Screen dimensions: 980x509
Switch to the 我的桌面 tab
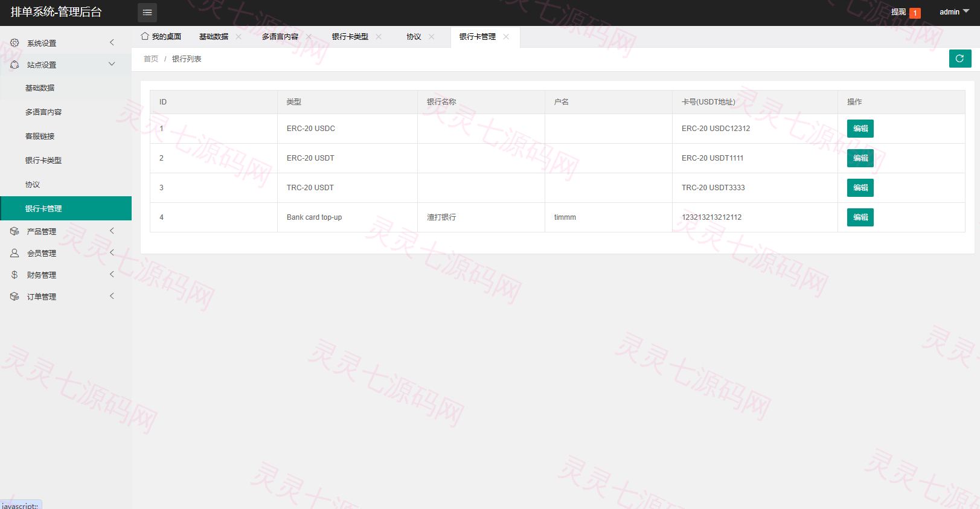(x=161, y=37)
